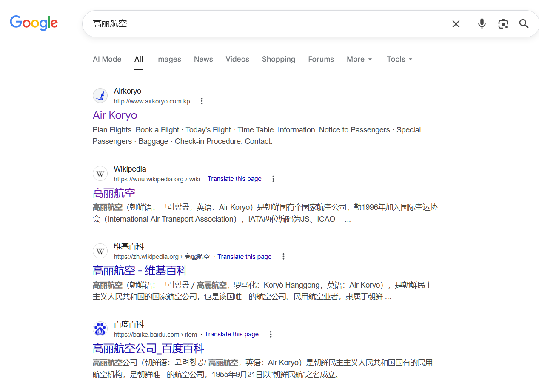Clear the search box with X icon
This screenshot has height=392, width=539.
pyautogui.click(x=456, y=24)
